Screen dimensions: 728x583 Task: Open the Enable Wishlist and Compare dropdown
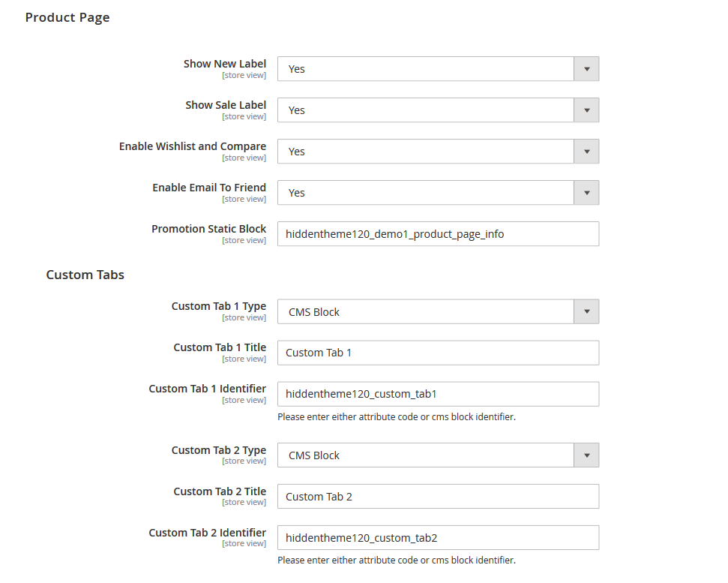(437, 151)
